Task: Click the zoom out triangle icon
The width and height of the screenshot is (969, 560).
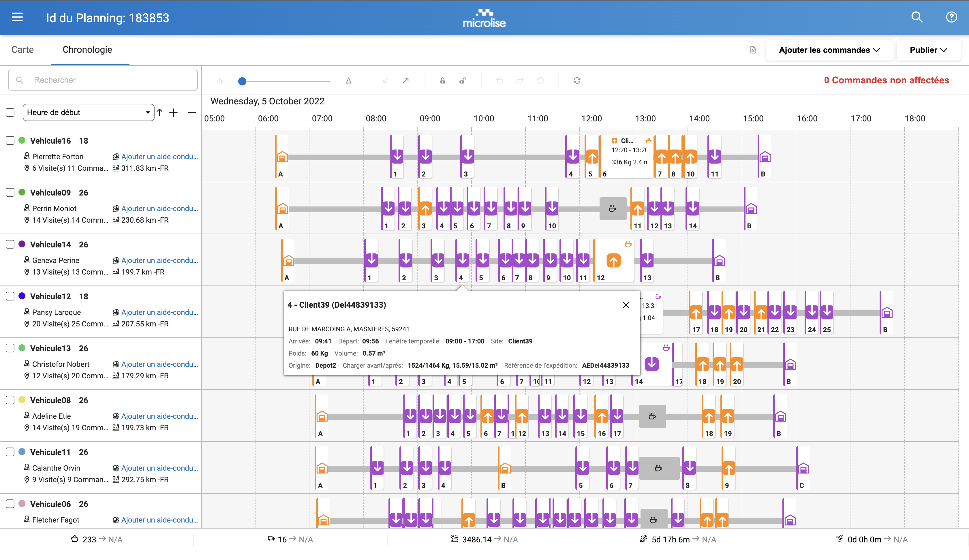Action: [220, 80]
